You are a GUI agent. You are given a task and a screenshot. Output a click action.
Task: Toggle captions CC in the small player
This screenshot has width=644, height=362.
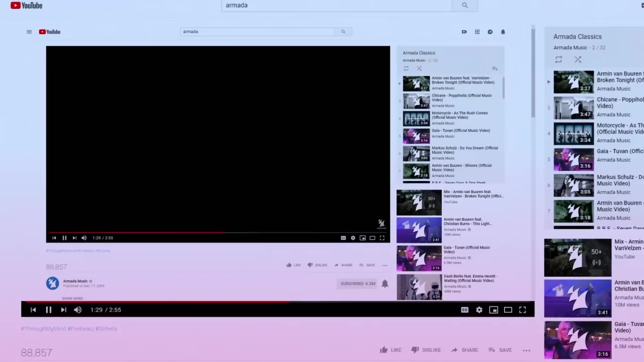tap(343, 238)
